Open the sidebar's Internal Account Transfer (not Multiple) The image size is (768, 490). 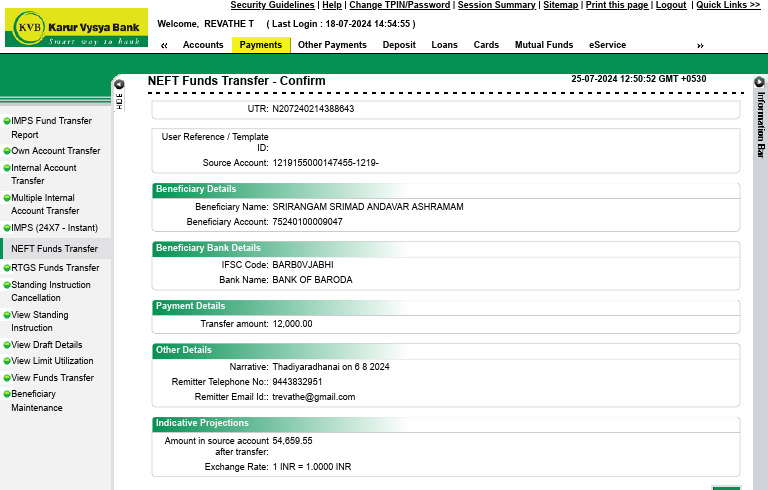(44, 174)
